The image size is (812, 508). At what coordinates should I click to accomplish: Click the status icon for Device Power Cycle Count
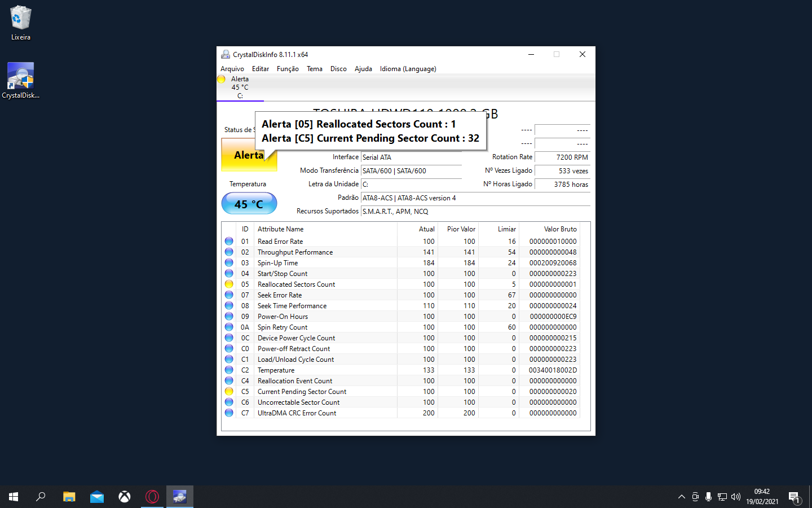(x=229, y=338)
